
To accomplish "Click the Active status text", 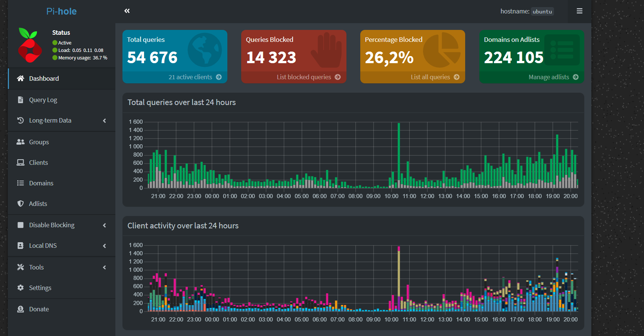I will click(65, 43).
